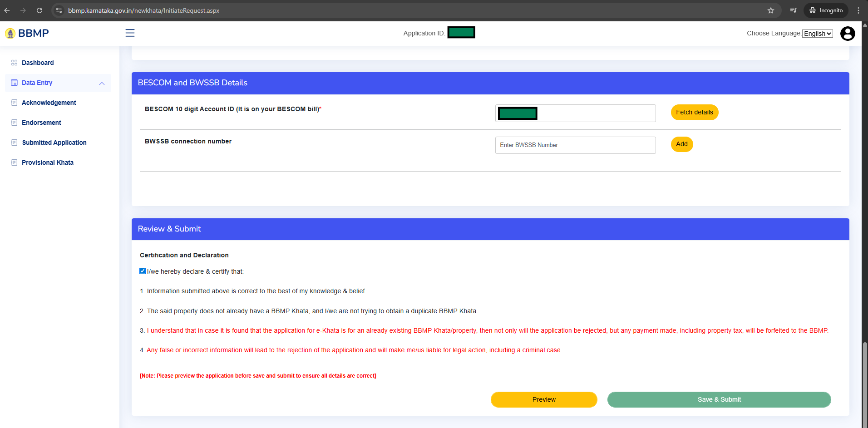Click the page vertical scrollbar thumb
This screenshot has width=868, height=428.
(x=865, y=384)
